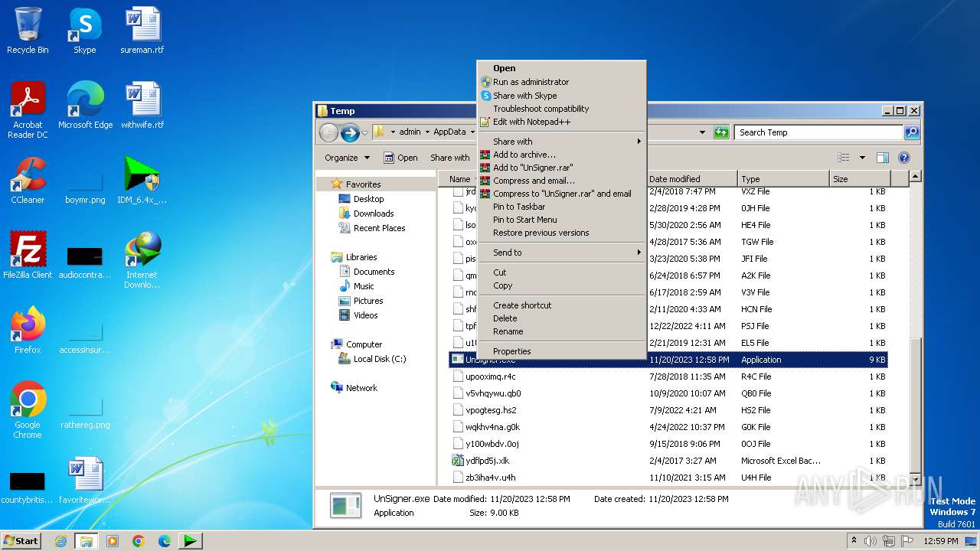This screenshot has width=980, height=551.
Task: Select Add to archive...
Action: [561, 155]
